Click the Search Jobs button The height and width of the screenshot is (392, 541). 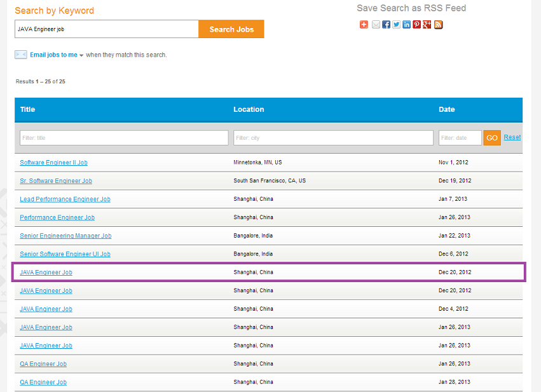231,29
